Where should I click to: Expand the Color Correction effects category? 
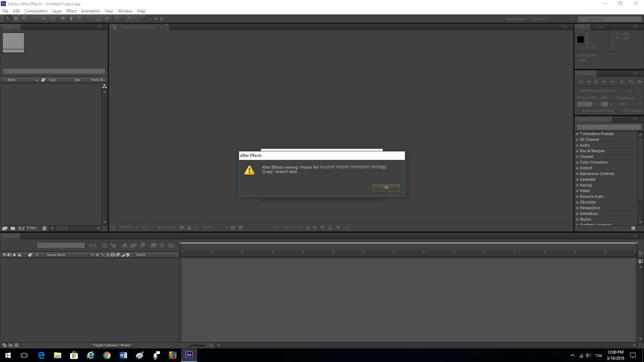(578, 163)
